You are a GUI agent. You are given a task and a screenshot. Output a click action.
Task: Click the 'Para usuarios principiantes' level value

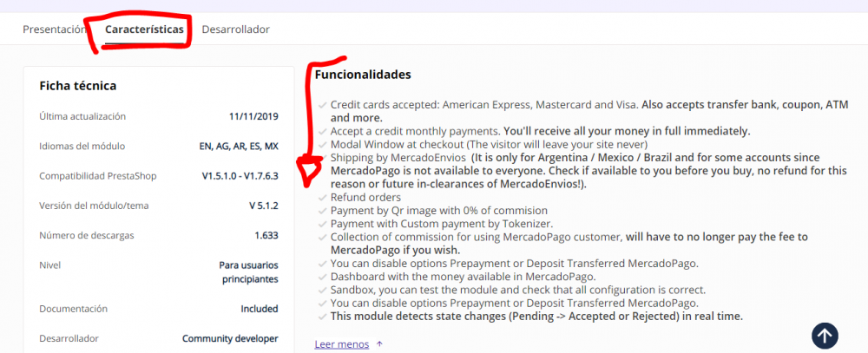(x=248, y=271)
